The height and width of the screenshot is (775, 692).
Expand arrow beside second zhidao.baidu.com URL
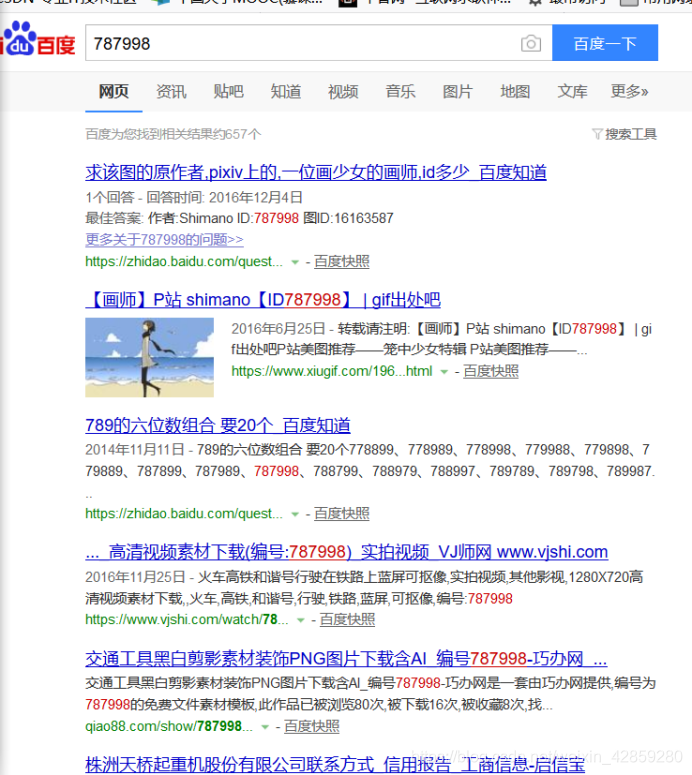pyautogui.click(x=295, y=514)
